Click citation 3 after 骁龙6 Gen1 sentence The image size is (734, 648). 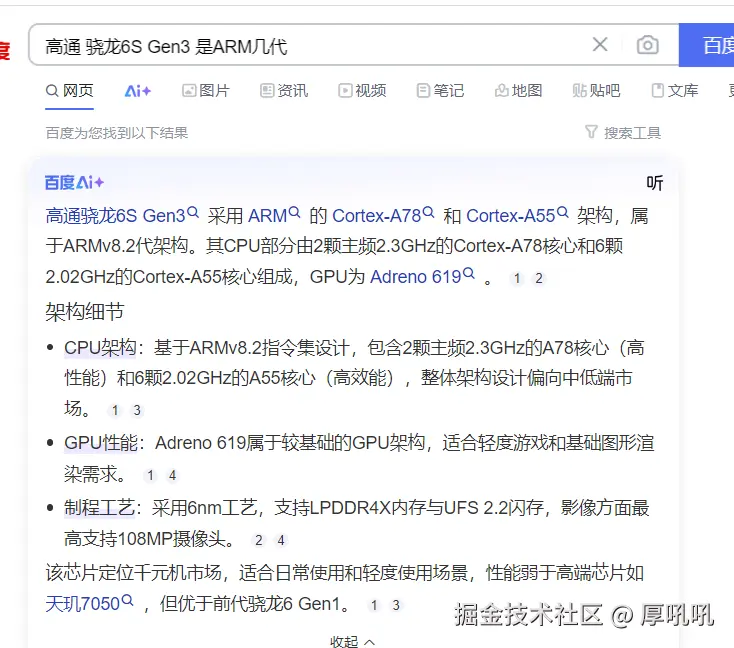tap(396, 605)
